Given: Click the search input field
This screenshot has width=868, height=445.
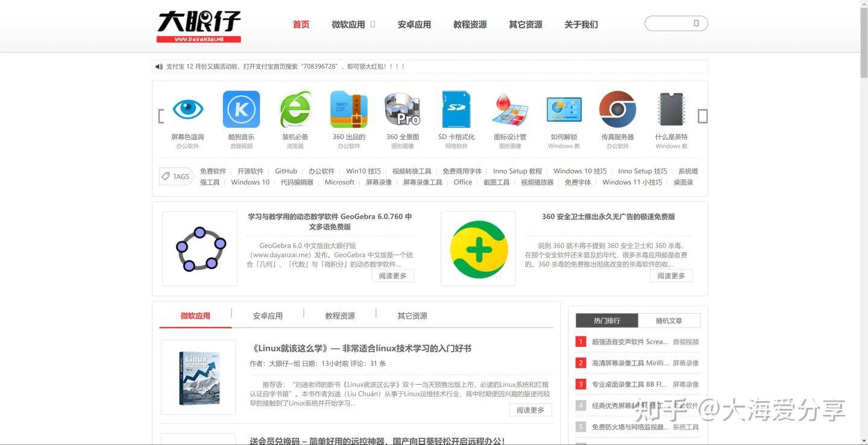Looking at the screenshot, I should (x=676, y=23).
